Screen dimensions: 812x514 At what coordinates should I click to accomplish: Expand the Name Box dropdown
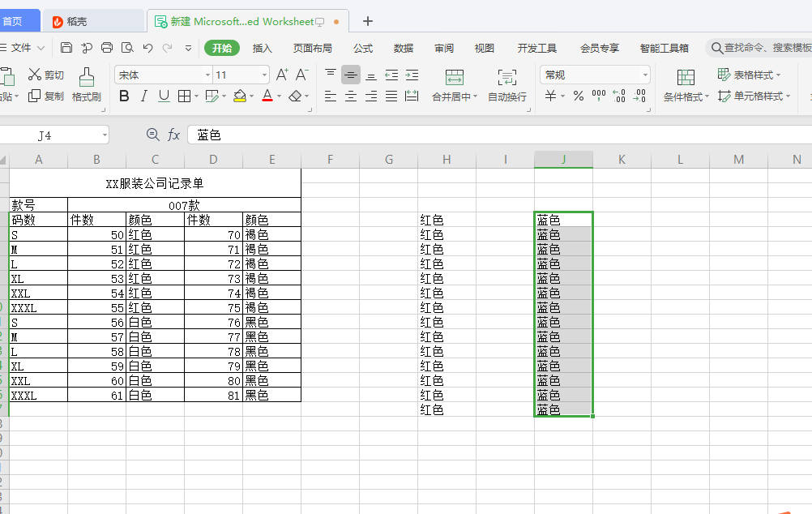[x=105, y=135]
